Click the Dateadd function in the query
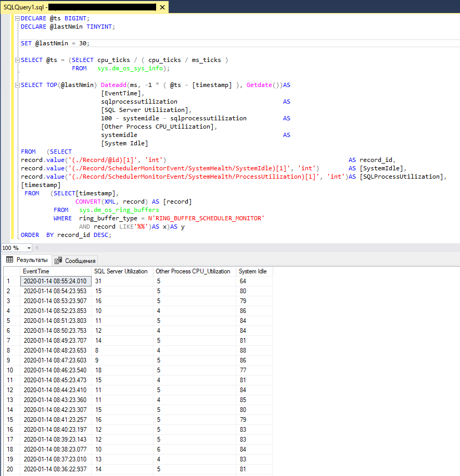The width and height of the screenshot is (460, 476). (114, 85)
